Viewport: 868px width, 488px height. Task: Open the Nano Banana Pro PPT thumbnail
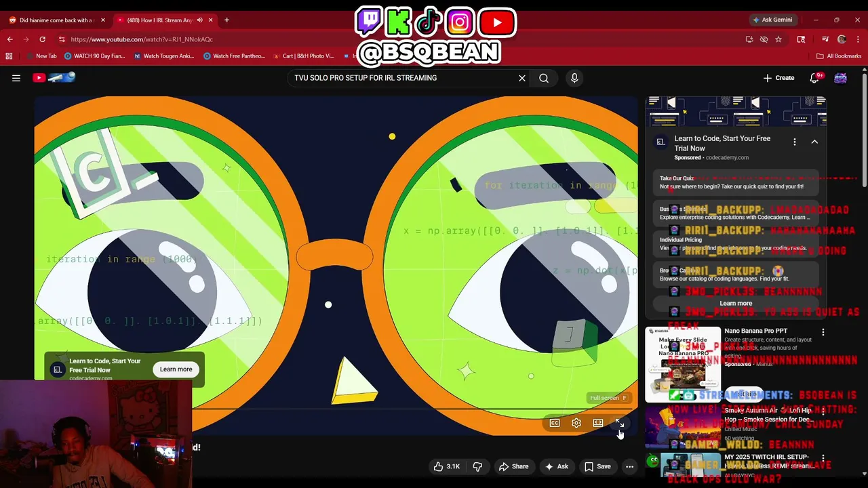[x=683, y=364]
